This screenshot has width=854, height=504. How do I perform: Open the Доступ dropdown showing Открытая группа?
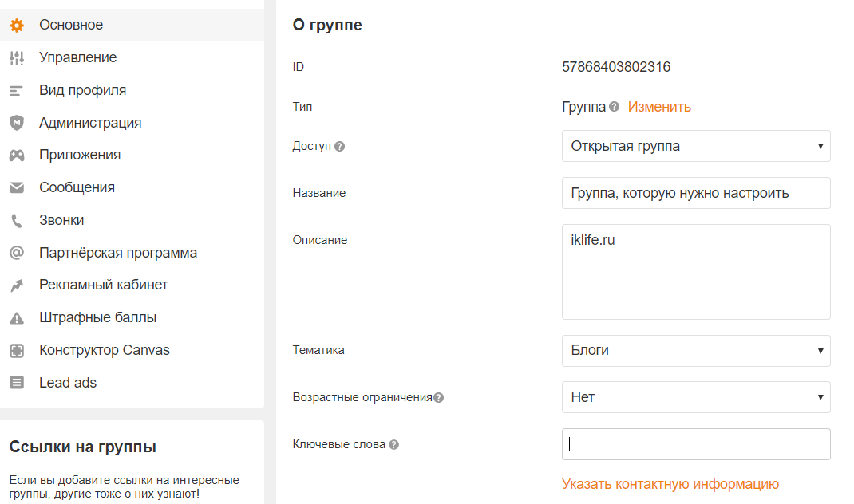pyautogui.click(x=696, y=146)
